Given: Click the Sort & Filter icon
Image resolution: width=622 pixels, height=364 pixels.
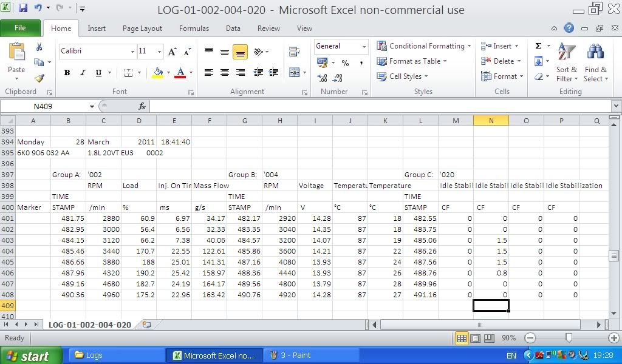Looking at the screenshot, I should click(x=566, y=64).
